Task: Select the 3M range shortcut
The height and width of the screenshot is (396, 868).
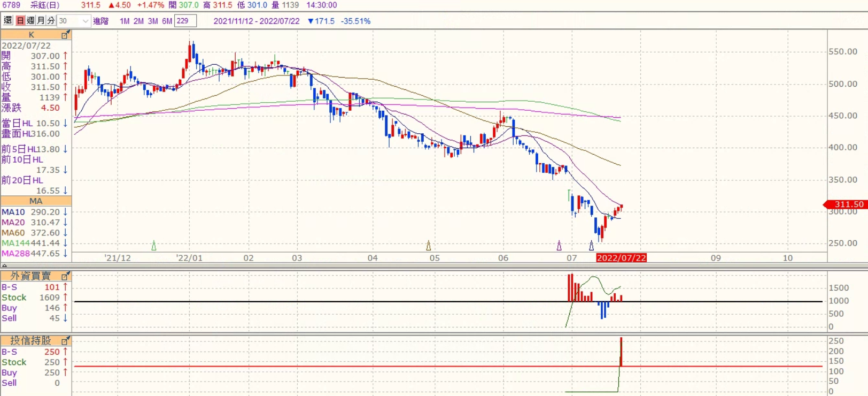Action: [x=153, y=21]
